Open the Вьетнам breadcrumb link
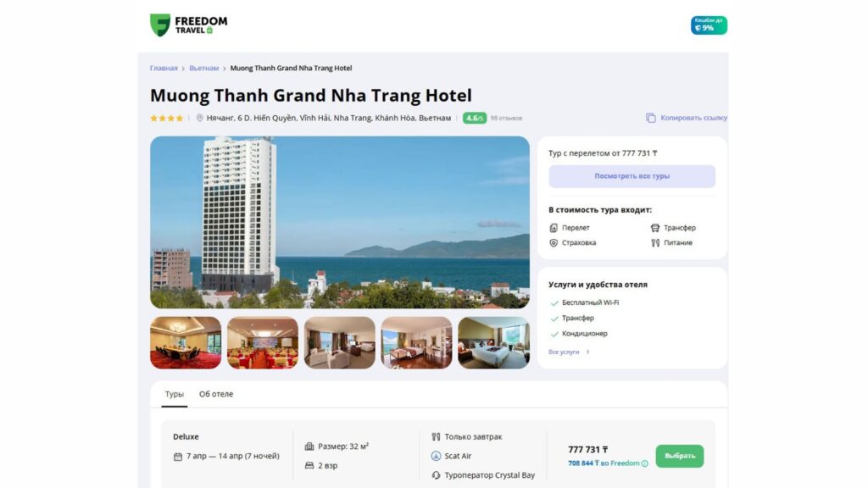868x488 pixels. [203, 68]
